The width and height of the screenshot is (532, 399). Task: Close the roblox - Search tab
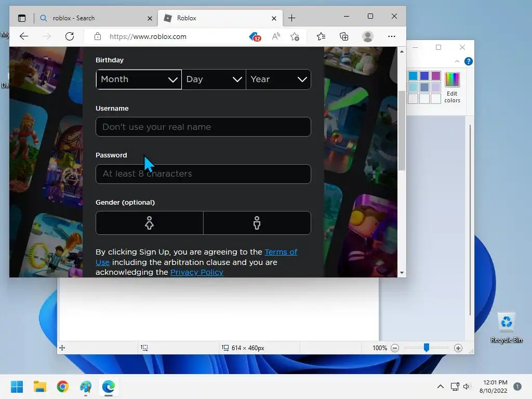(x=150, y=18)
